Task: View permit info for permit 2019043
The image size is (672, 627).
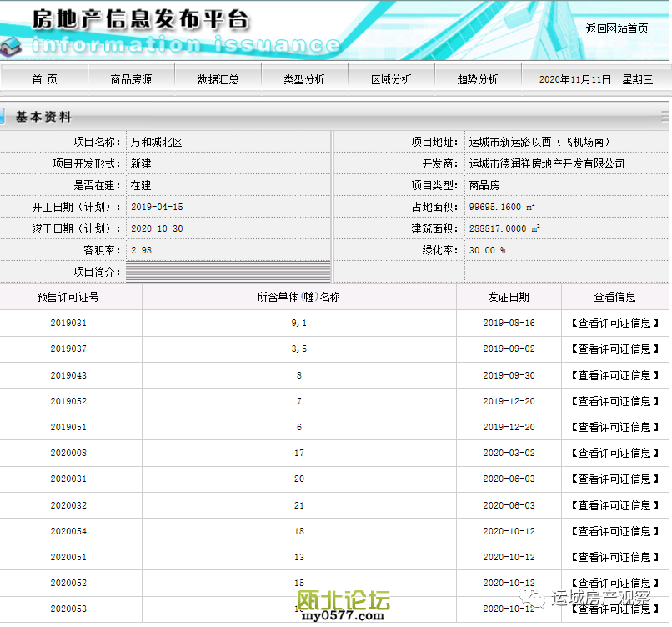Action: coord(615,375)
